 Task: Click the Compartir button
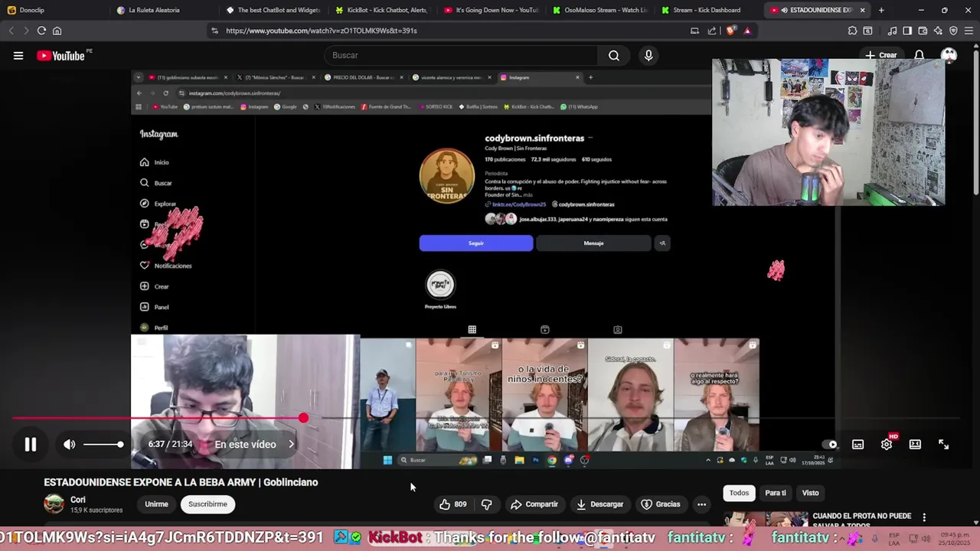[534, 504]
